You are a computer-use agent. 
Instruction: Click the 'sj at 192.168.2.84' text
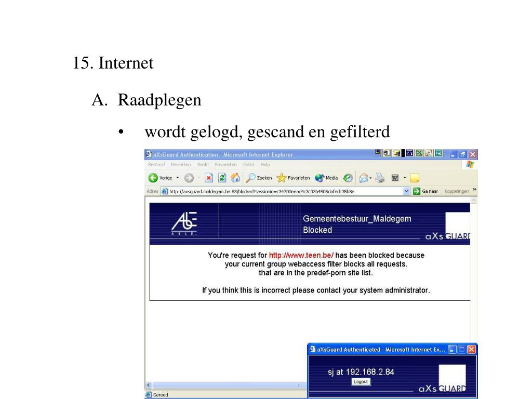(361, 372)
